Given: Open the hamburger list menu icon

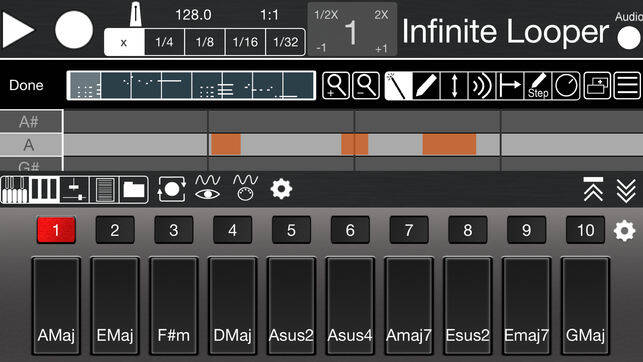Looking at the screenshot, I should (x=627, y=85).
